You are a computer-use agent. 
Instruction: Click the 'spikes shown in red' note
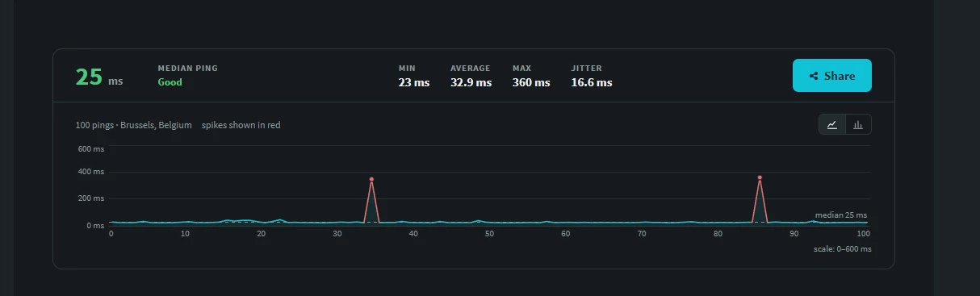241,125
